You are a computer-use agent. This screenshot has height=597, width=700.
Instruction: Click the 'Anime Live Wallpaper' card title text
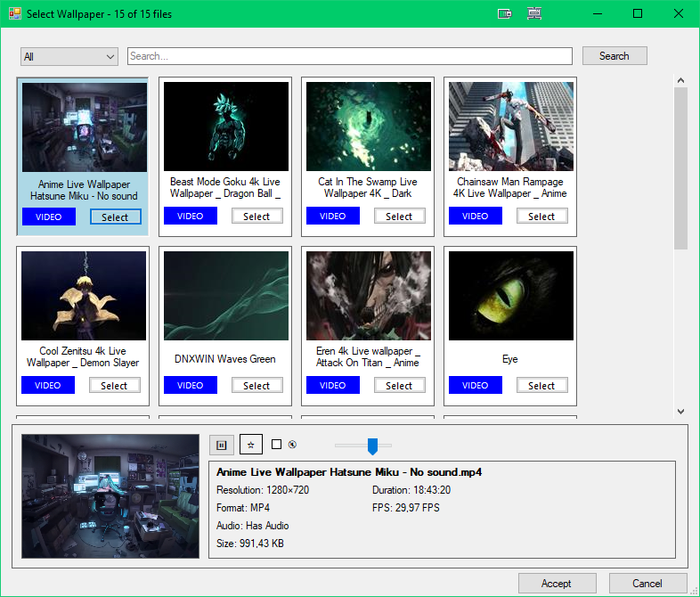coord(84,184)
